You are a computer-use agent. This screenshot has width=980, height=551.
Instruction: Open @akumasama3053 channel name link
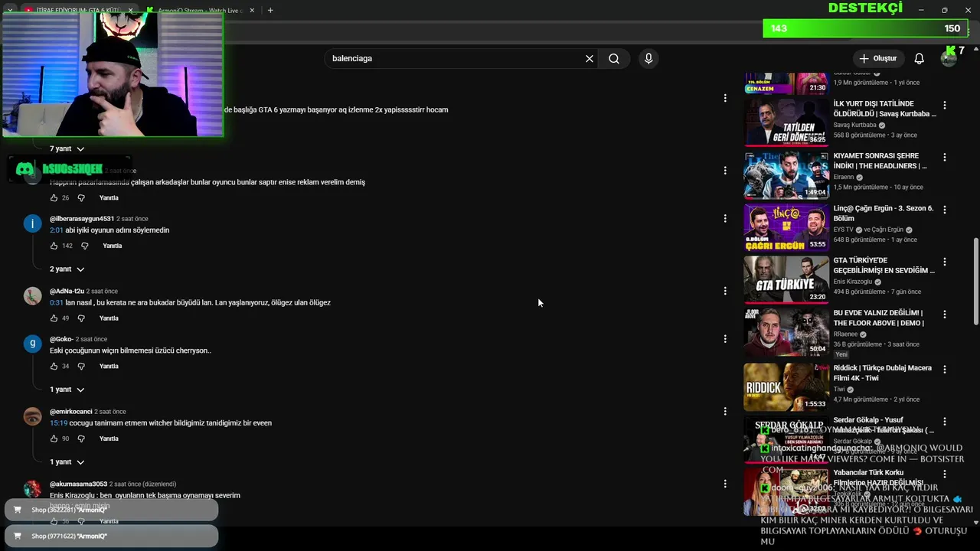(x=78, y=484)
